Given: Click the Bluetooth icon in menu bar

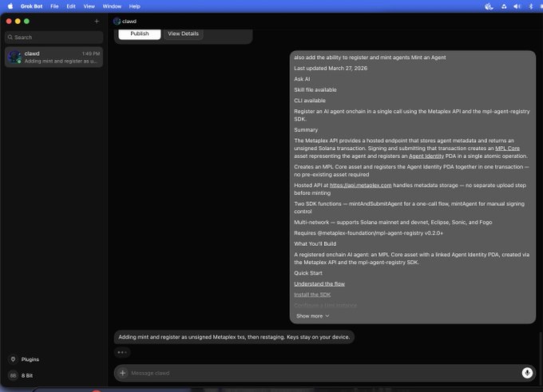Looking at the screenshot, I should pos(531,6).
